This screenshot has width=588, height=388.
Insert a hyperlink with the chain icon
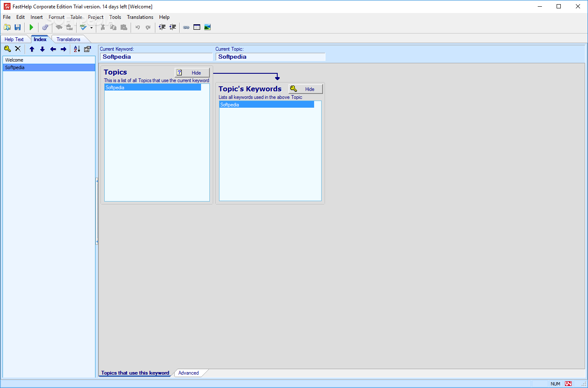click(186, 27)
